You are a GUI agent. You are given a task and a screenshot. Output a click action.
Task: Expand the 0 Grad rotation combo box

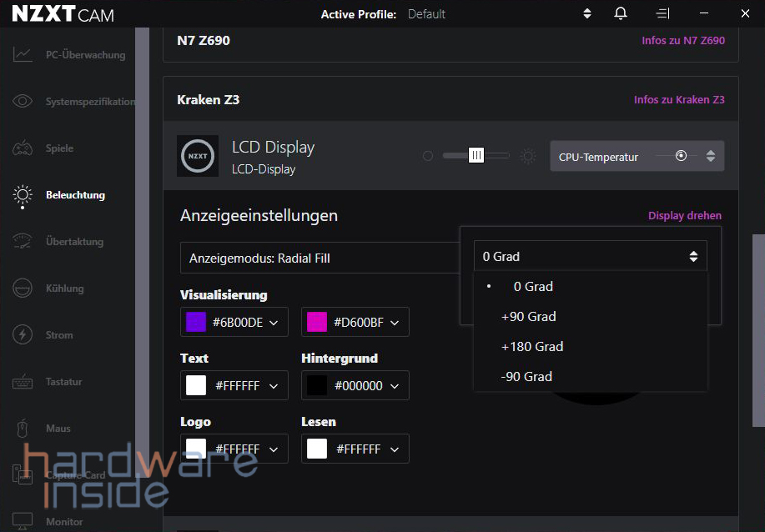coord(591,257)
